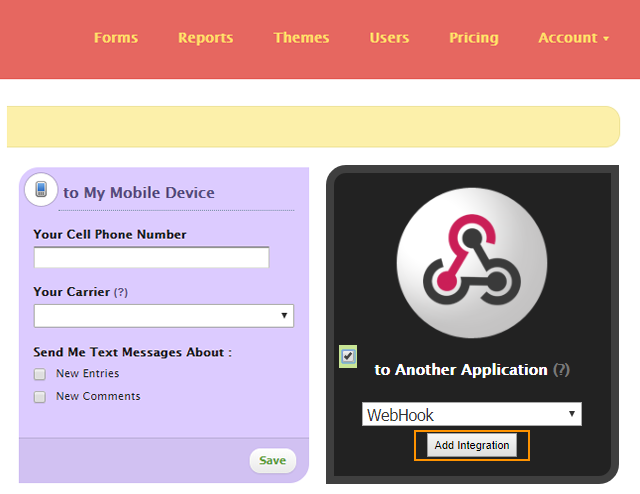The width and height of the screenshot is (640, 494).
Task: Enable text messages for New Entries
Action: pyautogui.click(x=40, y=374)
